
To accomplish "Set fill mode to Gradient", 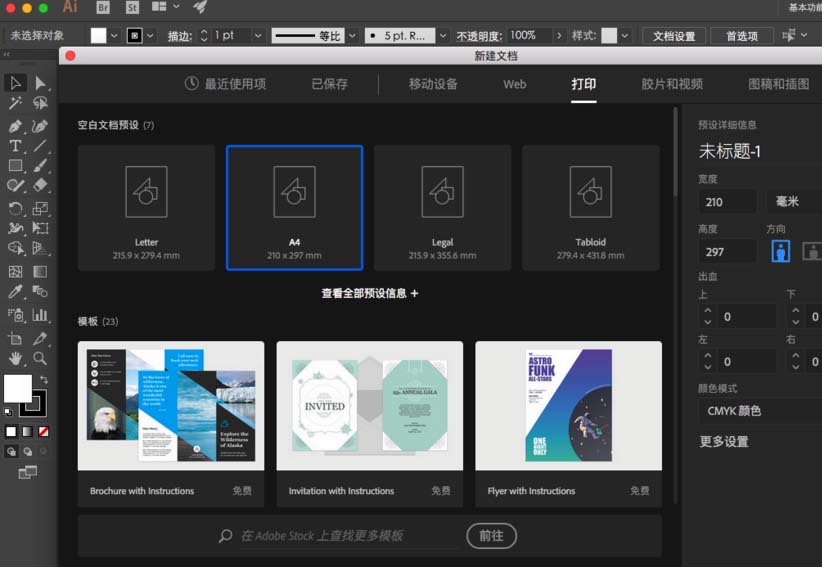I will pos(27,432).
